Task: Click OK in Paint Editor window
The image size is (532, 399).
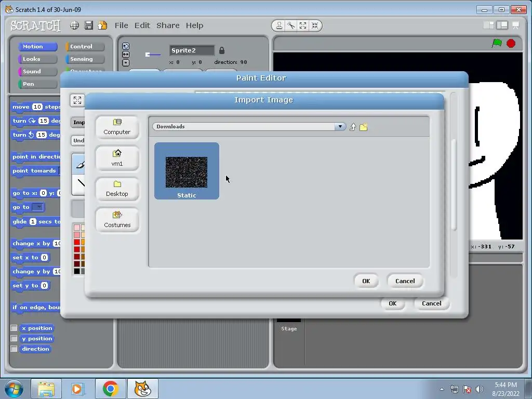Action: pos(393,303)
